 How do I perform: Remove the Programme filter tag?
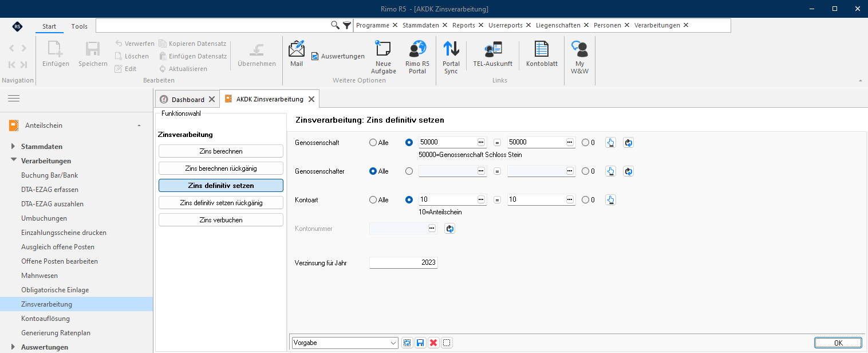click(x=395, y=25)
